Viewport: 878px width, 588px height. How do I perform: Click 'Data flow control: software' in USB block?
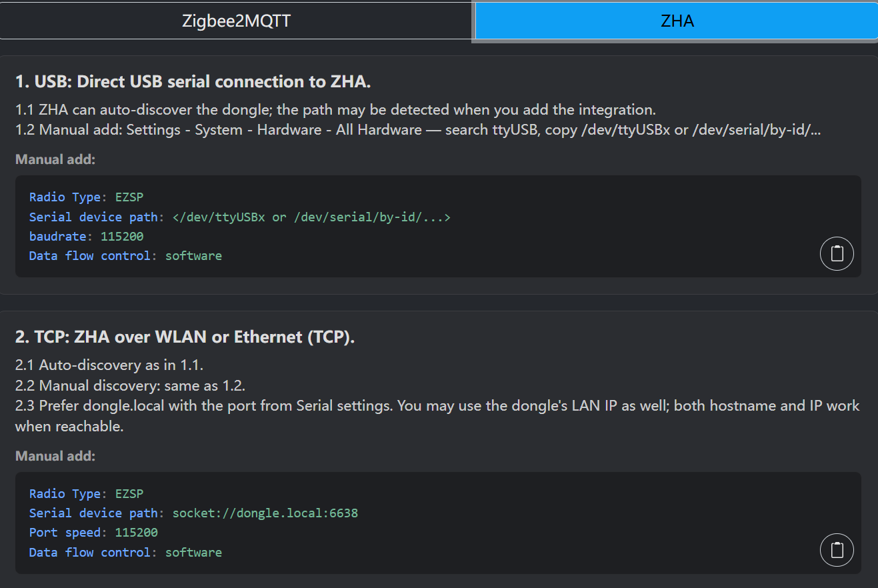click(125, 256)
